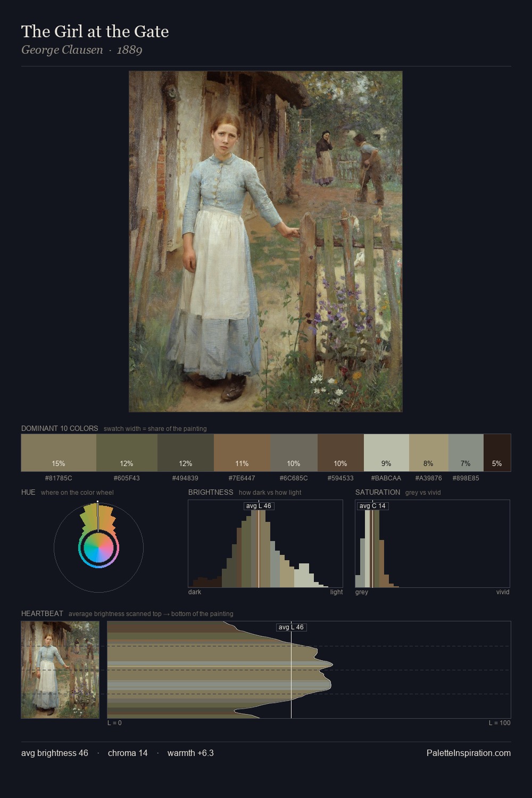Click the title 'The Girl at the Gate'
Viewport: 532px width, 798px height.
(x=95, y=31)
